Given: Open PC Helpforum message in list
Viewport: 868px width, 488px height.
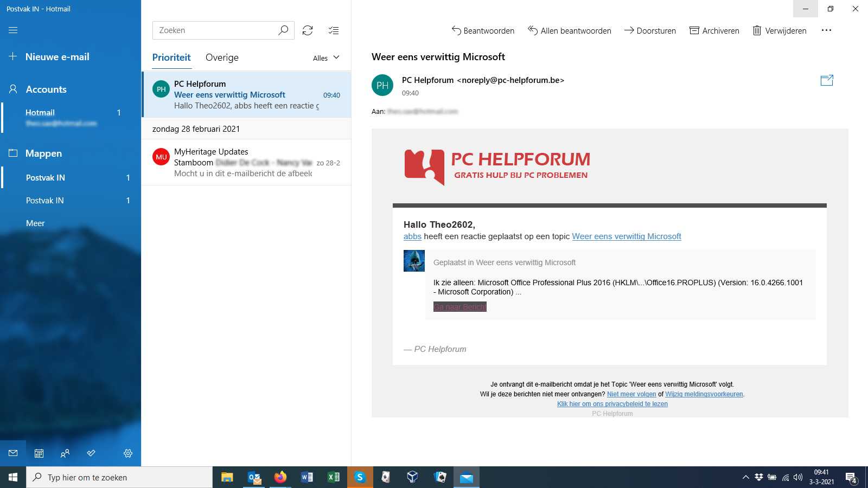Looking at the screenshot, I should click(247, 94).
